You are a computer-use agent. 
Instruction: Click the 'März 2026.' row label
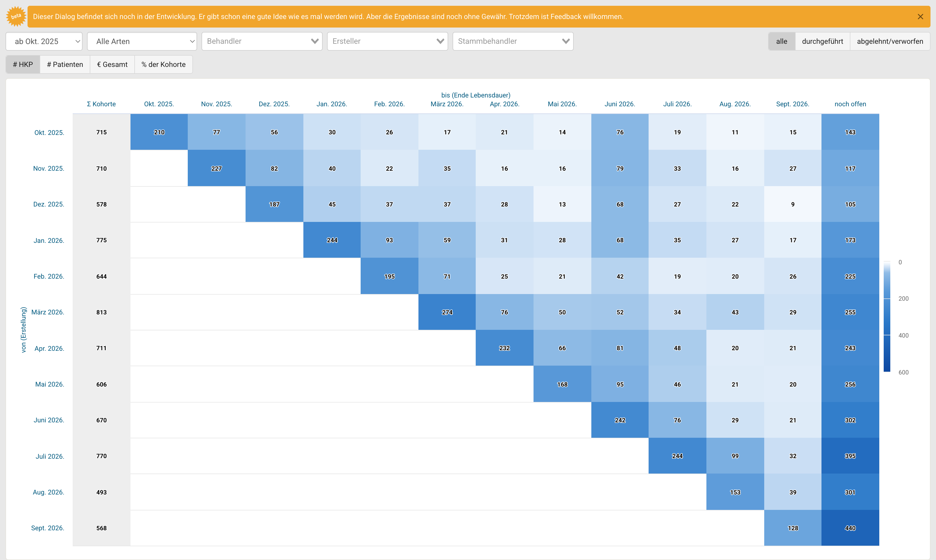(48, 312)
